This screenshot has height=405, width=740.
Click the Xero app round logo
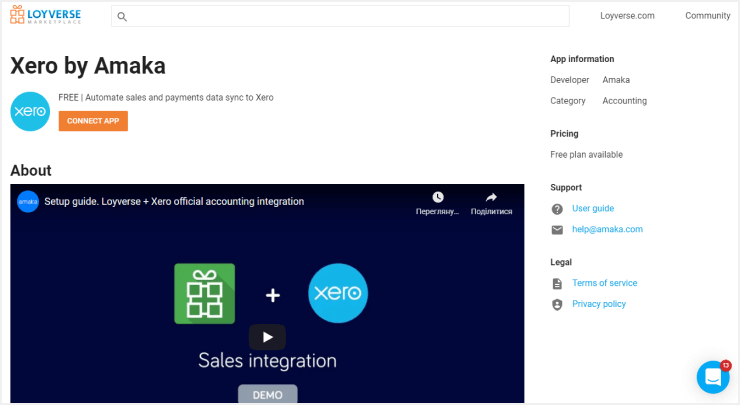coord(30,112)
